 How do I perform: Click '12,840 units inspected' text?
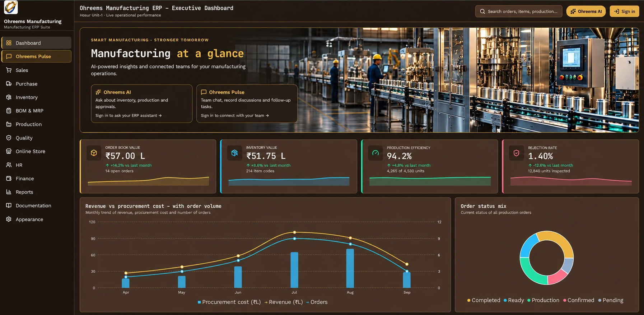click(x=549, y=171)
